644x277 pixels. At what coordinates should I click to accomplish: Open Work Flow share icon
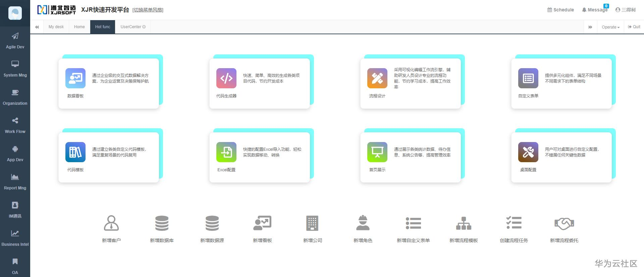[x=15, y=121]
